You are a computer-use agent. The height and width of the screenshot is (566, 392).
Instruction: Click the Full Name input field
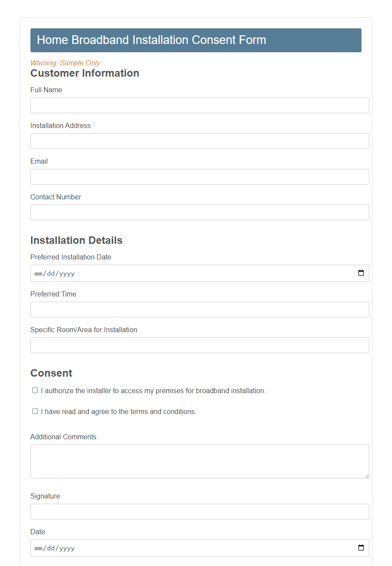(199, 105)
